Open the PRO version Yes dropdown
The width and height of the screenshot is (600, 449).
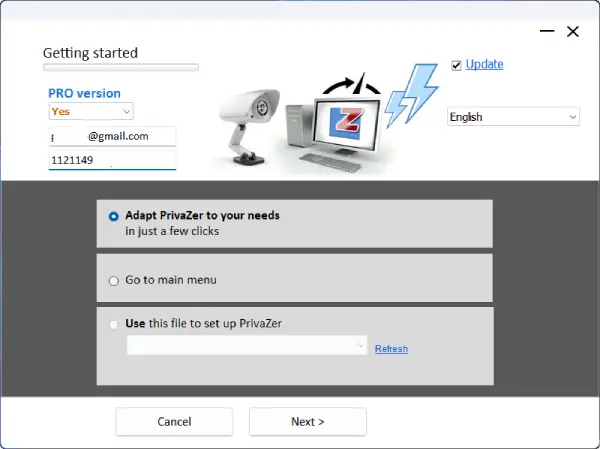tap(91, 111)
